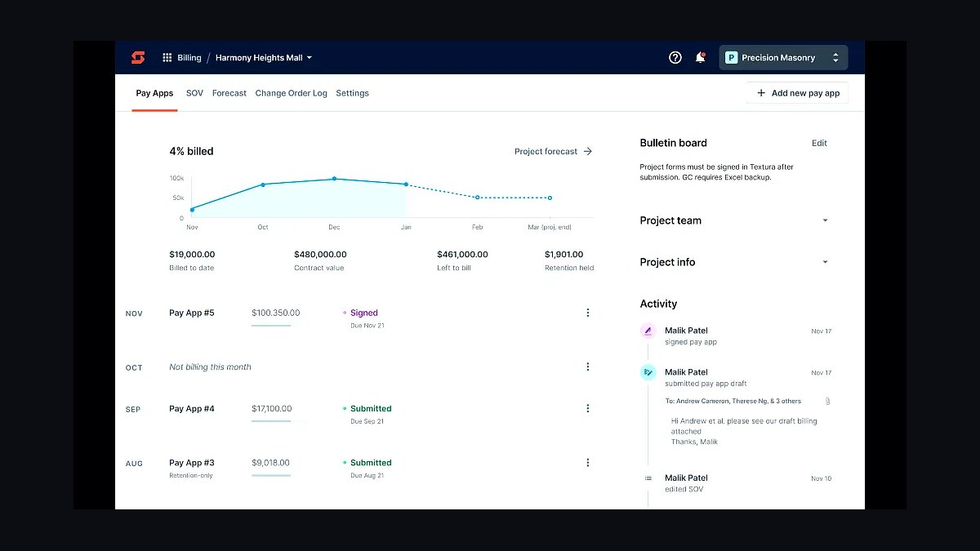Image resolution: width=980 pixels, height=551 pixels.
Task: Click the Add new pay app button
Action: pyautogui.click(x=798, y=93)
